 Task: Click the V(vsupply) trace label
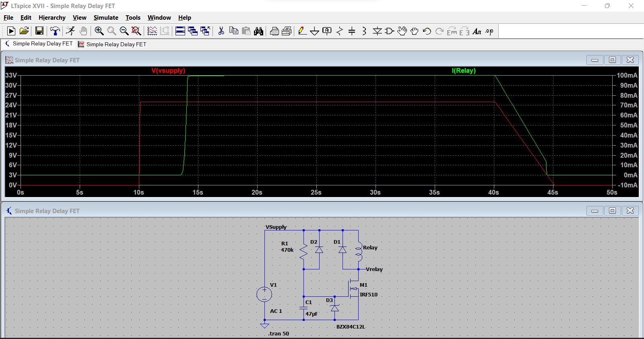pos(168,70)
